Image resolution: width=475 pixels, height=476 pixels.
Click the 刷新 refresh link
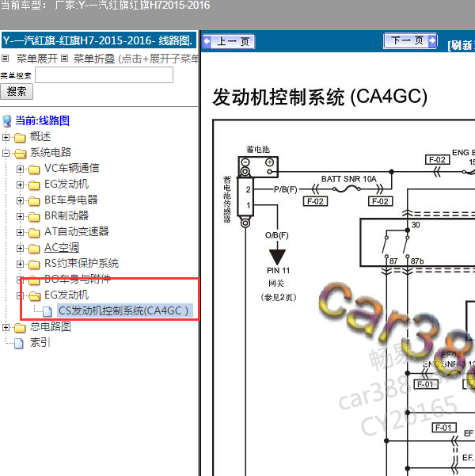pyautogui.click(x=461, y=45)
